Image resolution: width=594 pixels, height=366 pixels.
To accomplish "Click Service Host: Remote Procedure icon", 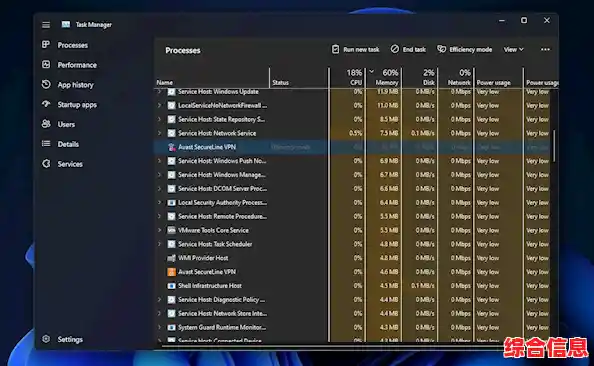I will (x=172, y=216).
